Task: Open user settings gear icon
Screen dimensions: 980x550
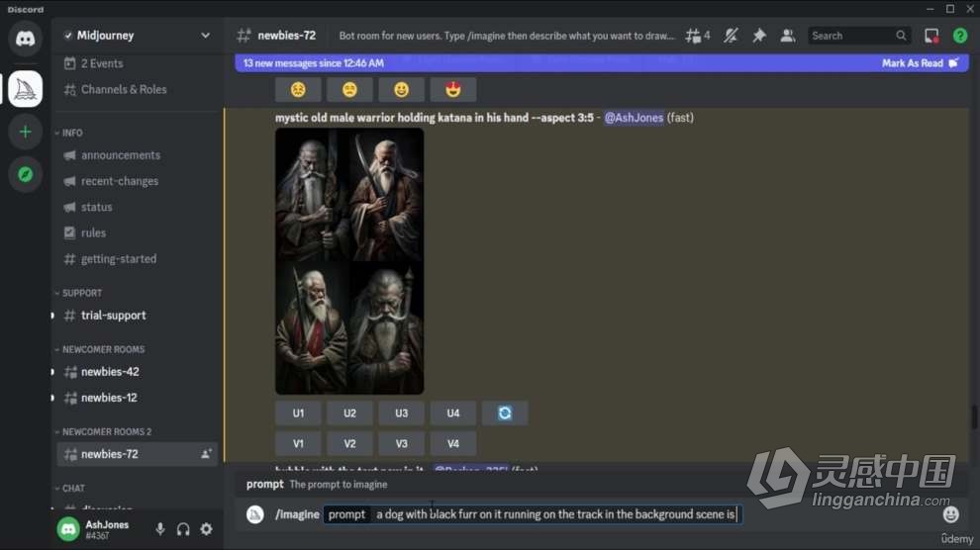Action: pyautogui.click(x=206, y=529)
